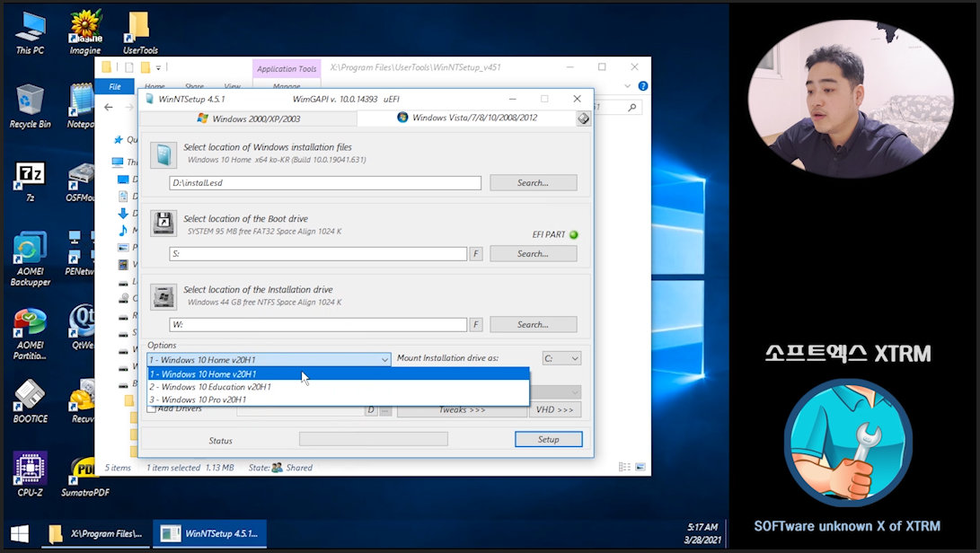Click WinNTSetup diskette icon at top right
This screenshot has width=980, height=553.
click(x=583, y=118)
